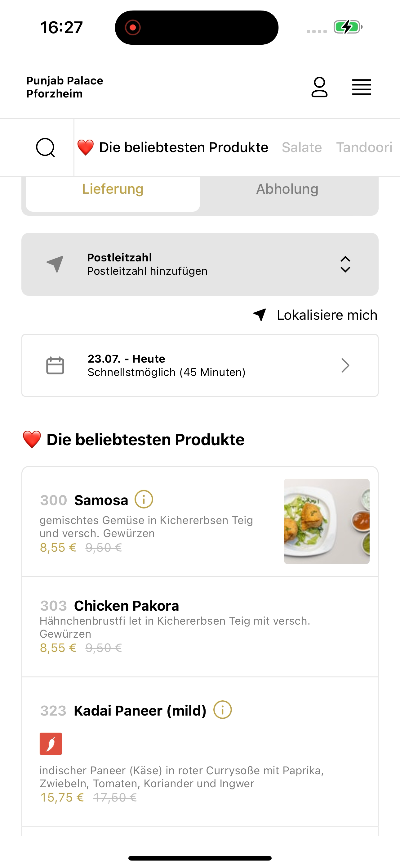Tap the red chili spiciness icon
Image resolution: width=400 pixels, height=868 pixels.
point(51,744)
